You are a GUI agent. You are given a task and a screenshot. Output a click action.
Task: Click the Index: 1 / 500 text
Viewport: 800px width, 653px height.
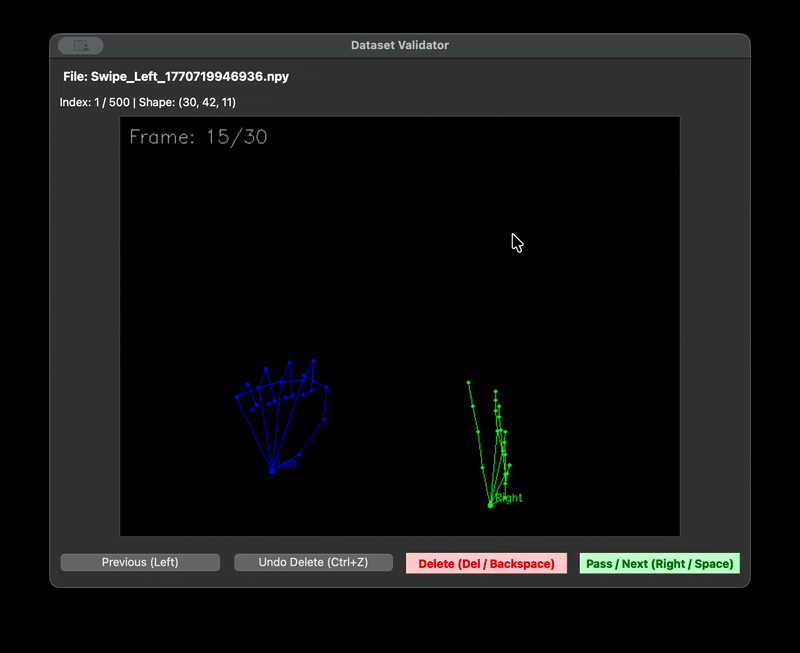[x=91, y=102]
